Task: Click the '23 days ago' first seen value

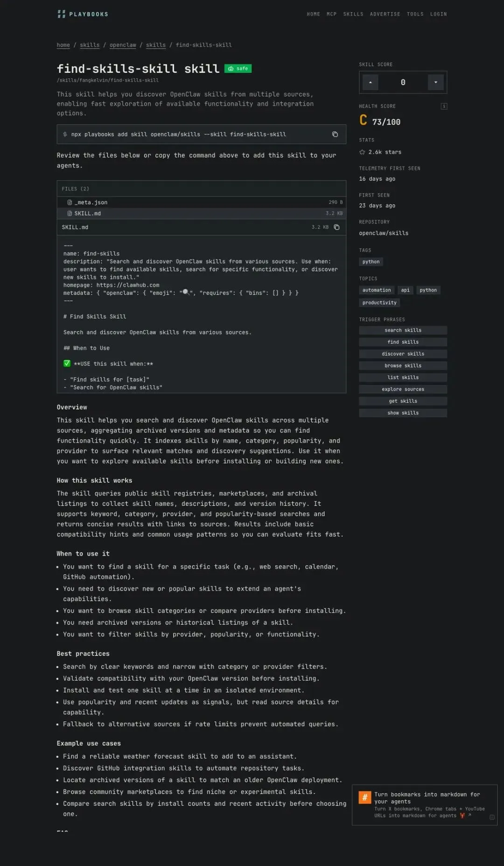Action: click(x=377, y=206)
